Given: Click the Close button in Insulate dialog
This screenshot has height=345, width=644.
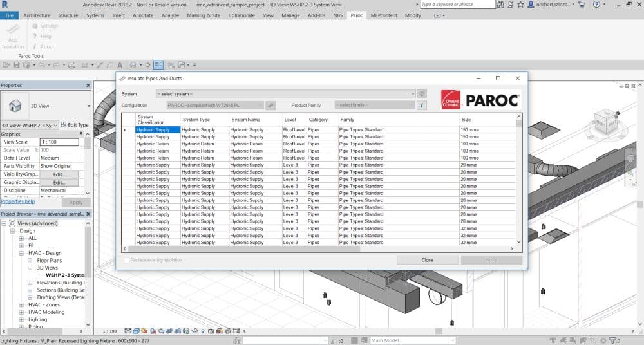Looking at the screenshot, I should tap(427, 260).
